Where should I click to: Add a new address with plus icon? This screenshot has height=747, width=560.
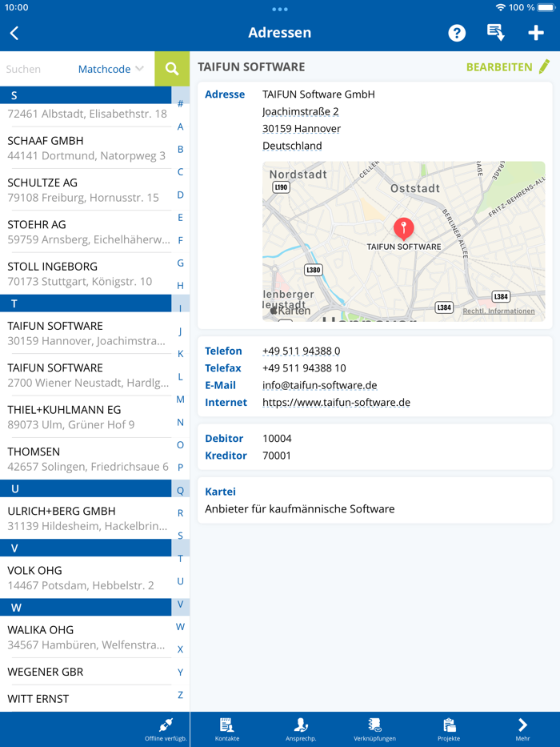pyautogui.click(x=536, y=33)
